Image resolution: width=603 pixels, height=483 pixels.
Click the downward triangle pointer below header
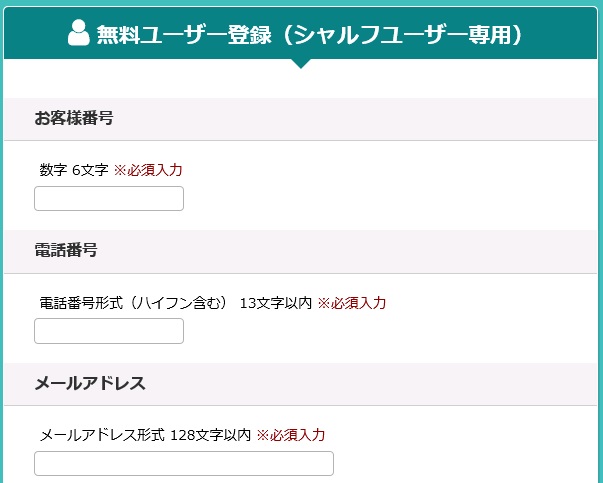pyautogui.click(x=301, y=63)
